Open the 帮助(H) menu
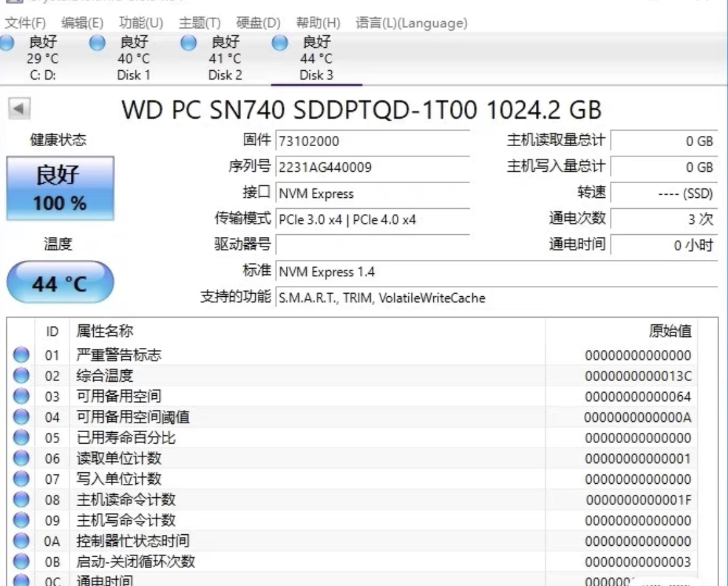The width and height of the screenshot is (728, 586). point(318,23)
